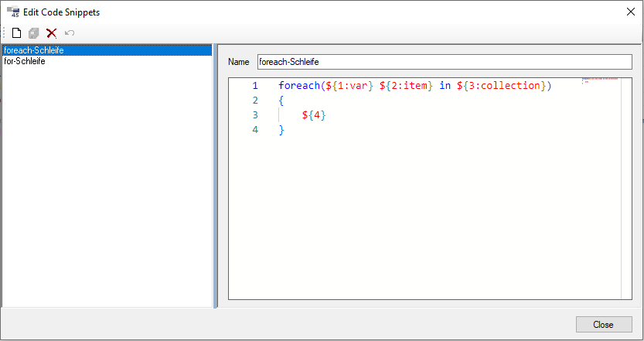Screen dimensions: 644x341
Task: Click the foreach keyword in line 1
Action: (x=298, y=86)
